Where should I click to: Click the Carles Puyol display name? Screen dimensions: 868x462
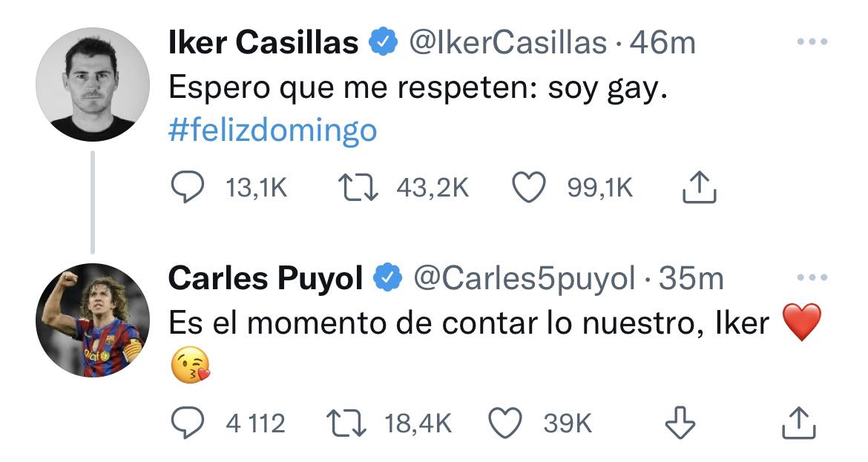tap(266, 278)
